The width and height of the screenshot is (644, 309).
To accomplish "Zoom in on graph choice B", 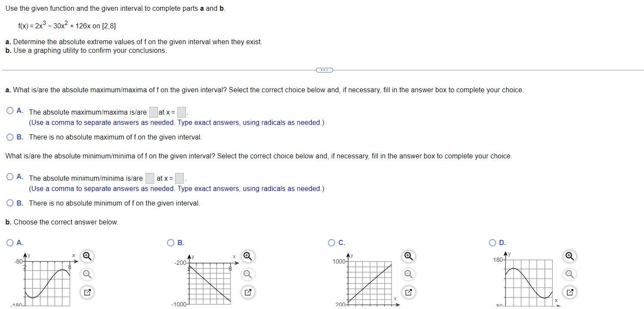I will click(247, 256).
